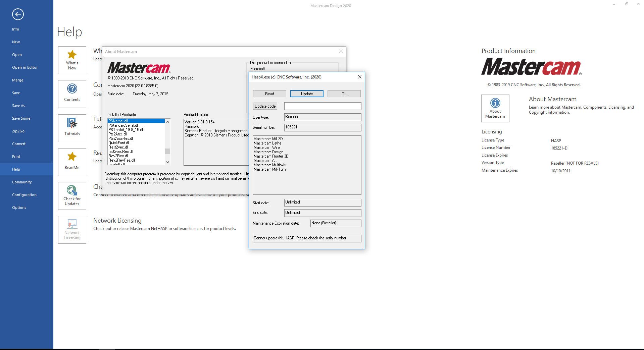This screenshot has width=644, height=350.
Task: Open the Configuration menu item
Action: (24, 195)
